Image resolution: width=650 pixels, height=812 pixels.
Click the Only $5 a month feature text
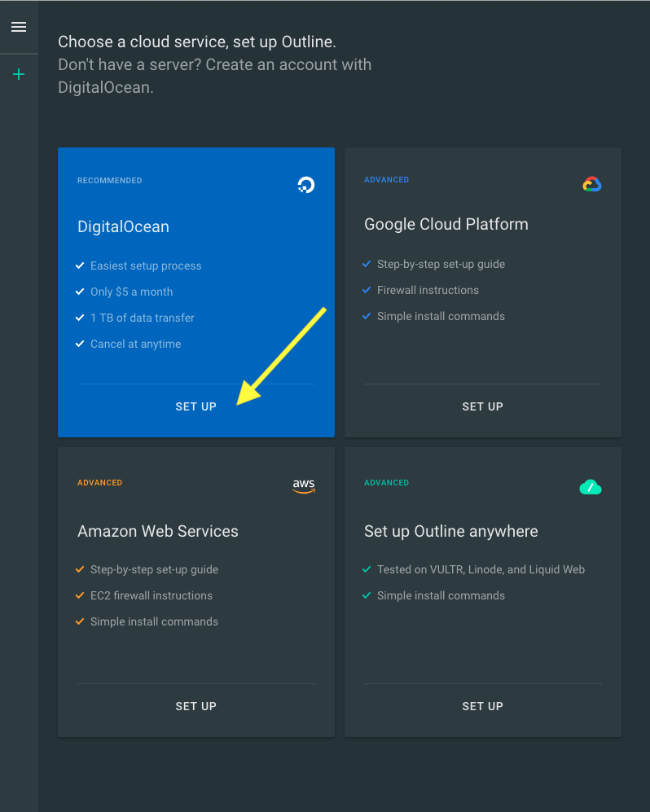point(131,292)
